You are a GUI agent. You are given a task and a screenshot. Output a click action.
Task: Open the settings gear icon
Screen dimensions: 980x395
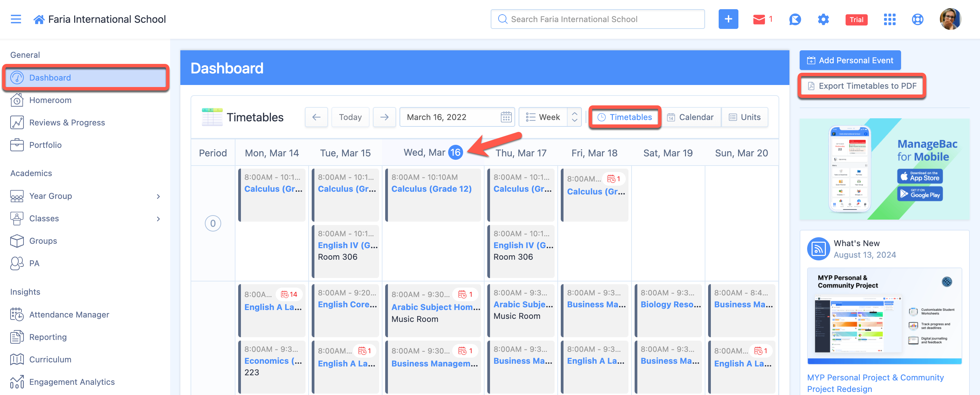pos(823,19)
